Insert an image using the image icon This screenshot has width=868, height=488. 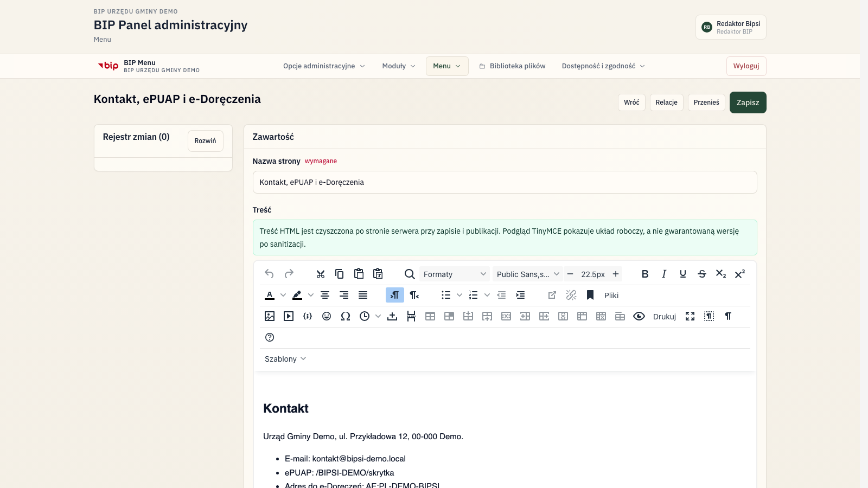270,316
